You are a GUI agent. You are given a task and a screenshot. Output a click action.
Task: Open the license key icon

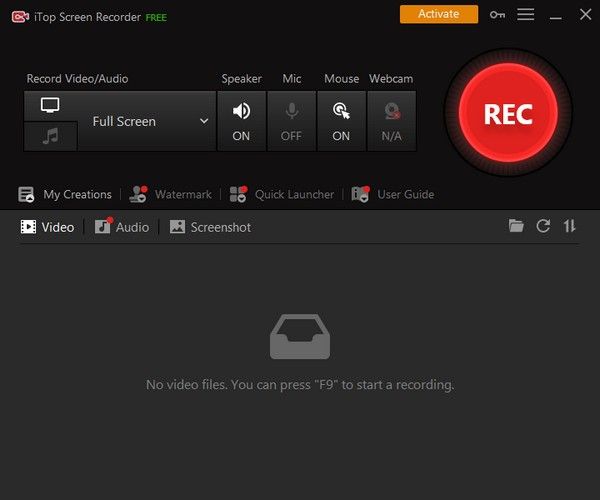[497, 15]
